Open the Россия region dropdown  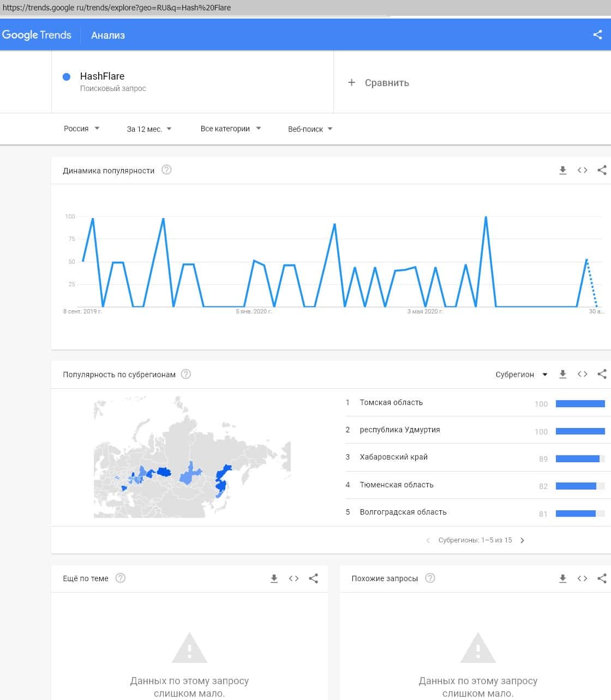(x=81, y=129)
